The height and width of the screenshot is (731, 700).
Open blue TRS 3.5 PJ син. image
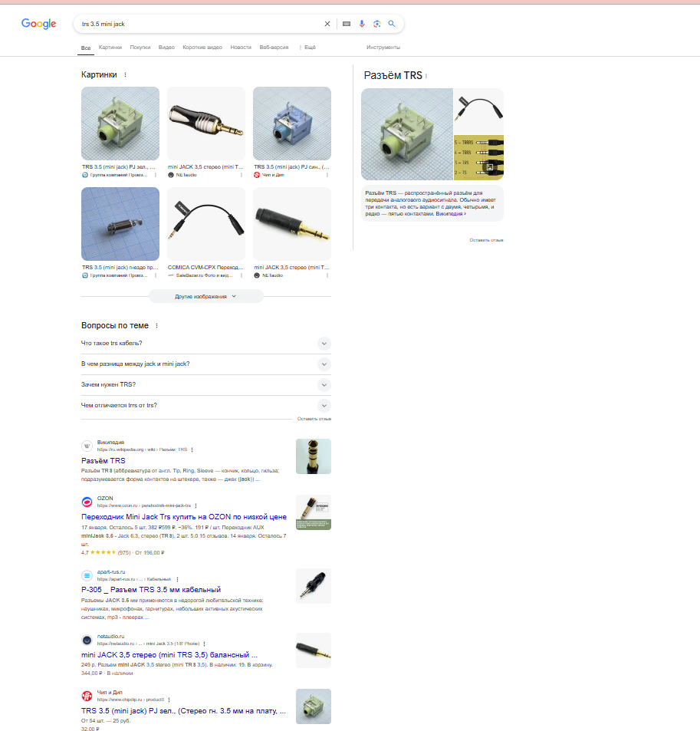point(292,123)
